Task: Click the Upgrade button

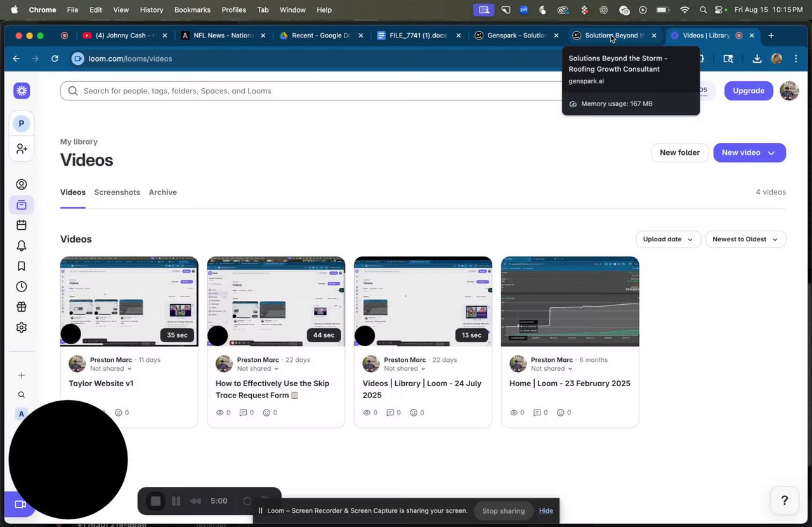Action: click(x=749, y=91)
